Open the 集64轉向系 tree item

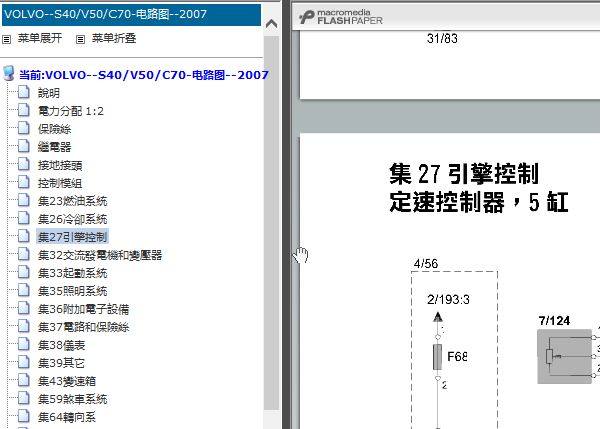(x=67, y=417)
